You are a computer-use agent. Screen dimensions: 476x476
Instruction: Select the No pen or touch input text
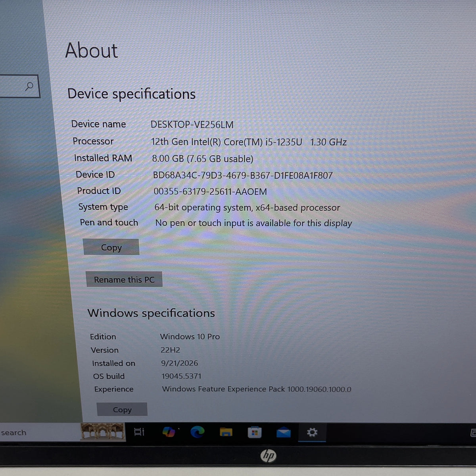tap(253, 223)
